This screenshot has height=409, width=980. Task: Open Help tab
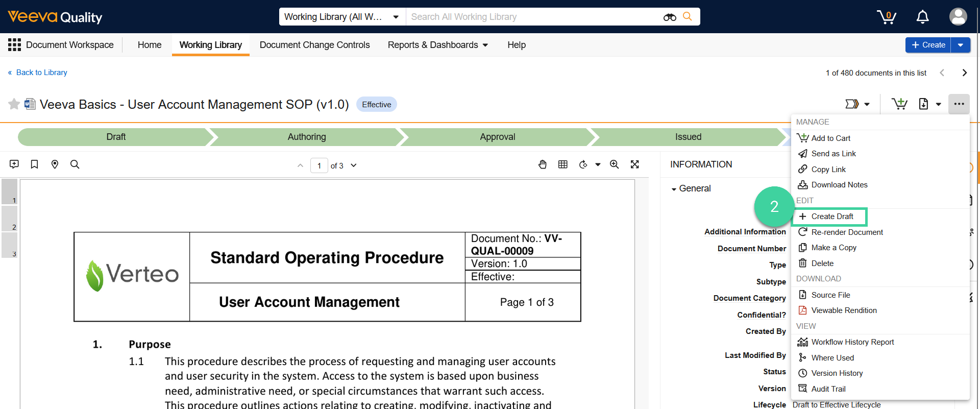(x=517, y=45)
